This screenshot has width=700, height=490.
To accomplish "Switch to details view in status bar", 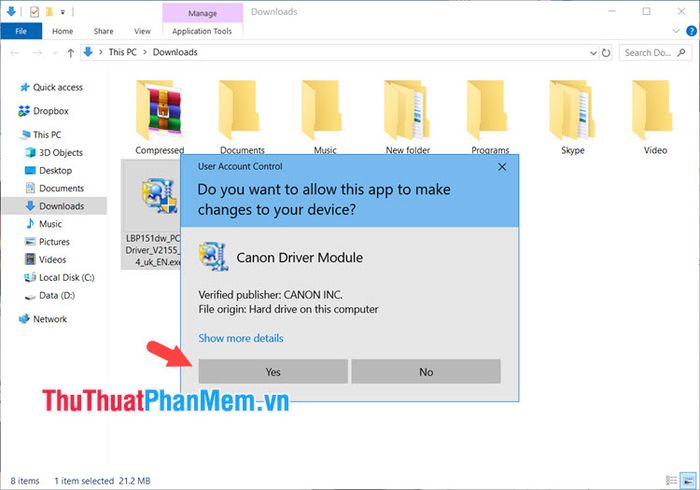I will click(x=671, y=480).
